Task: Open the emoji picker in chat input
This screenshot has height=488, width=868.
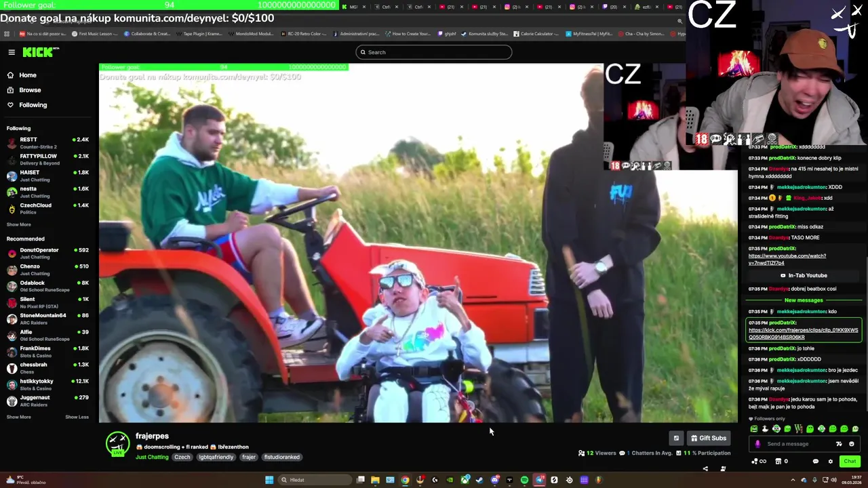Action: tap(852, 444)
